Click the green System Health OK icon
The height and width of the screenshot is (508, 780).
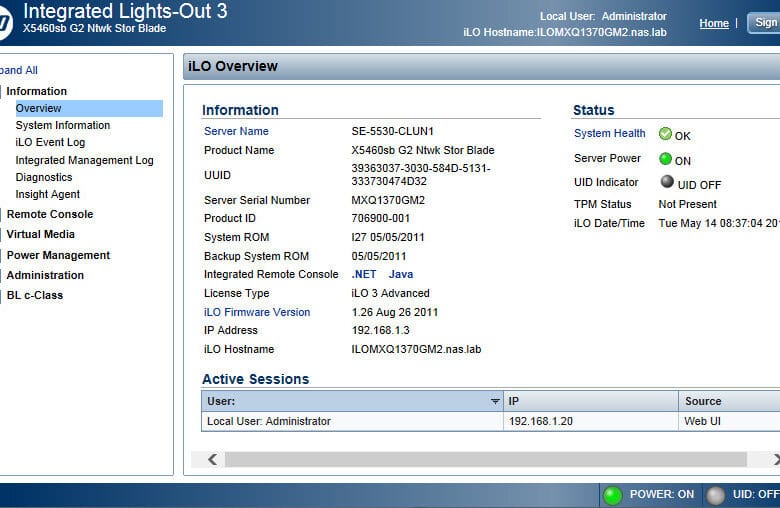tap(665, 134)
